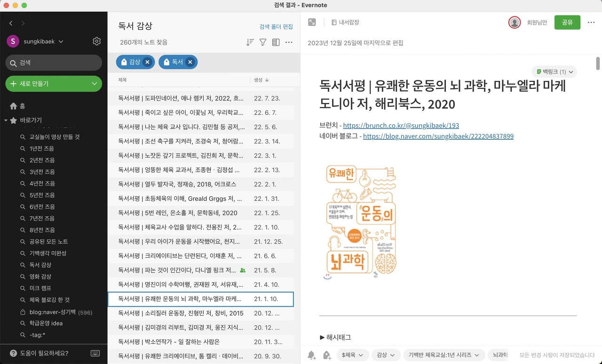This screenshot has height=364, width=602.
Task: Open the 8년전 즈음 shortcut
Action: tap(42, 230)
